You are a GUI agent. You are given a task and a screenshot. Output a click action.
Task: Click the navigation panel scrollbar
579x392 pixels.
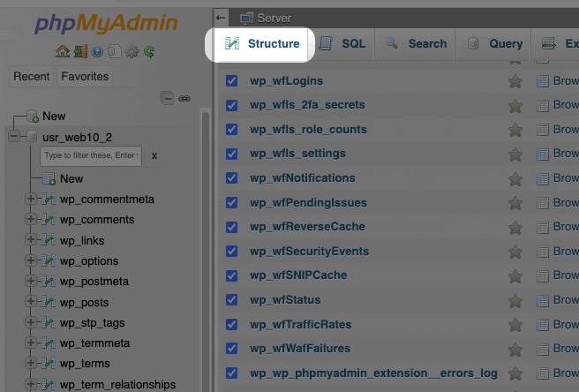[206, 250]
